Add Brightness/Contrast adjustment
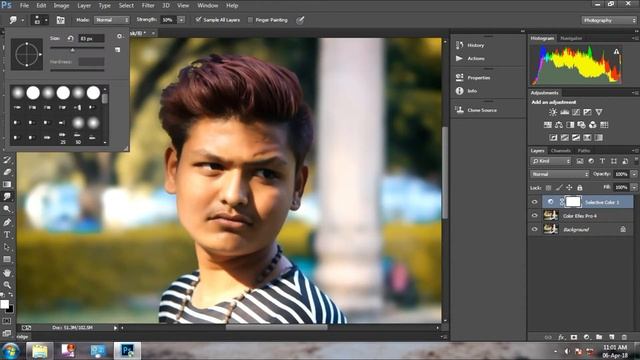 click(x=553, y=112)
